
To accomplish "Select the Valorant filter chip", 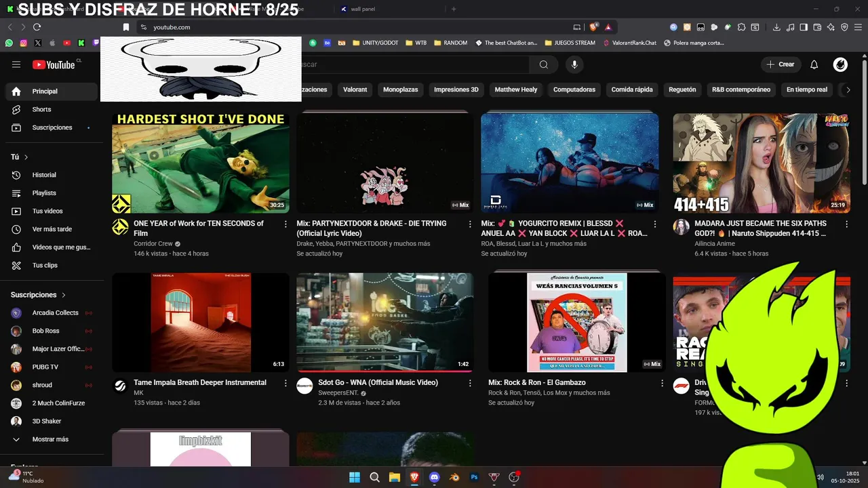I will [x=355, y=89].
